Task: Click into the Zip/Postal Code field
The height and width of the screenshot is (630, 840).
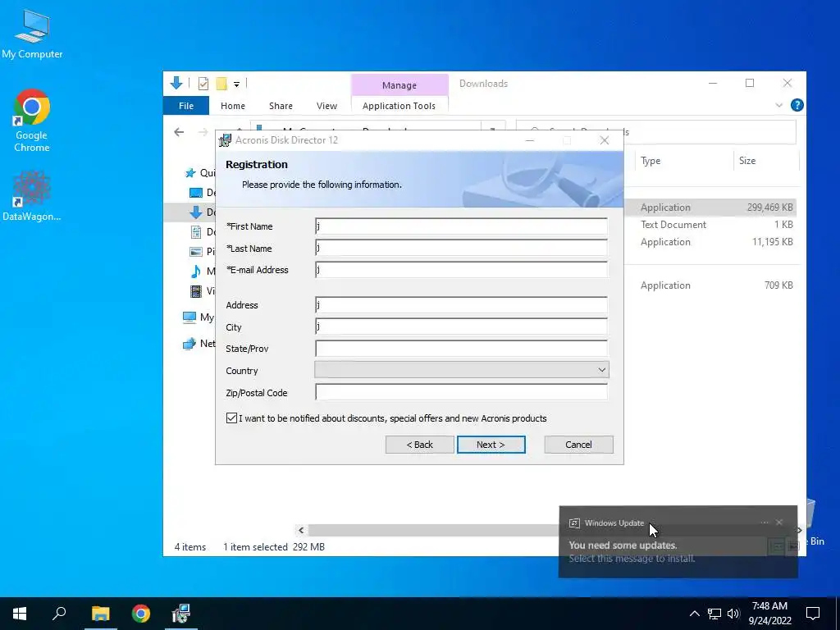Action: pyautogui.click(x=461, y=392)
